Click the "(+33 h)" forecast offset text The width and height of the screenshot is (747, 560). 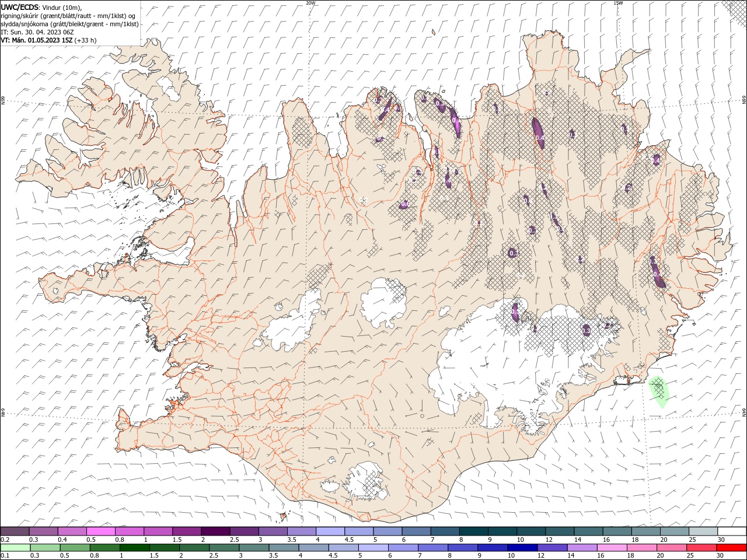click(85, 40)
